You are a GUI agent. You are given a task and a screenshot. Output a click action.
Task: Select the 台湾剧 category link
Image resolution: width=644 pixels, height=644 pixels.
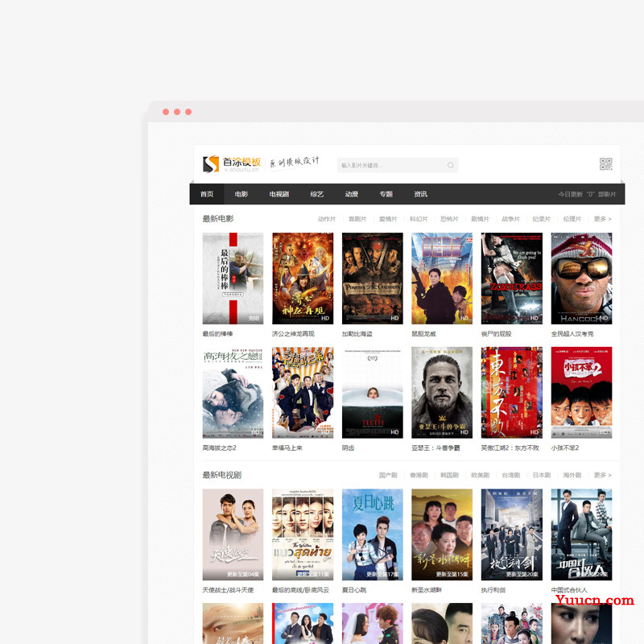click(x=511, y=475)
